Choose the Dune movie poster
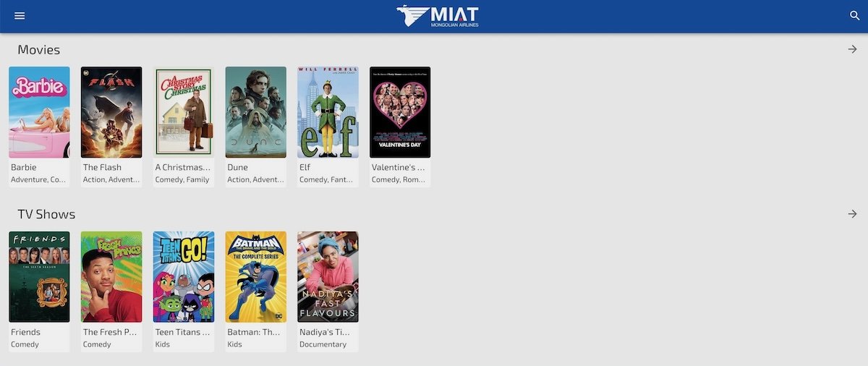This screenshot has width=868, height=366. (x=256, y=112)
